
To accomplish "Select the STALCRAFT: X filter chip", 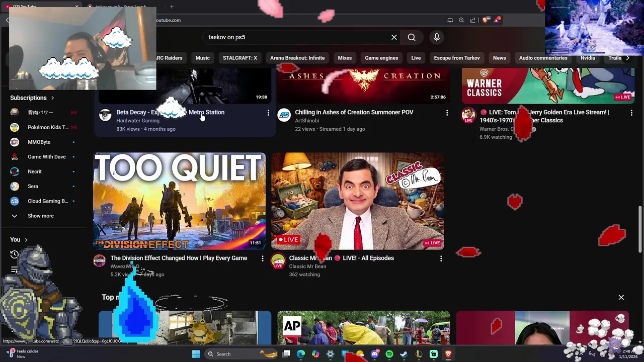I will (x=240, y=58).
